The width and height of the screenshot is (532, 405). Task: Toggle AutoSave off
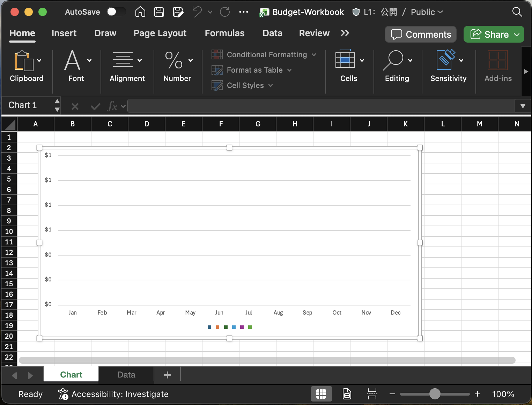(116, 12)
